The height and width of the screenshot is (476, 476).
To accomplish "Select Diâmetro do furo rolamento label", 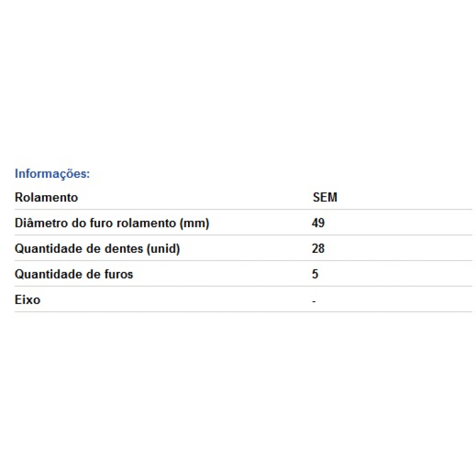I will pos(112,223).
